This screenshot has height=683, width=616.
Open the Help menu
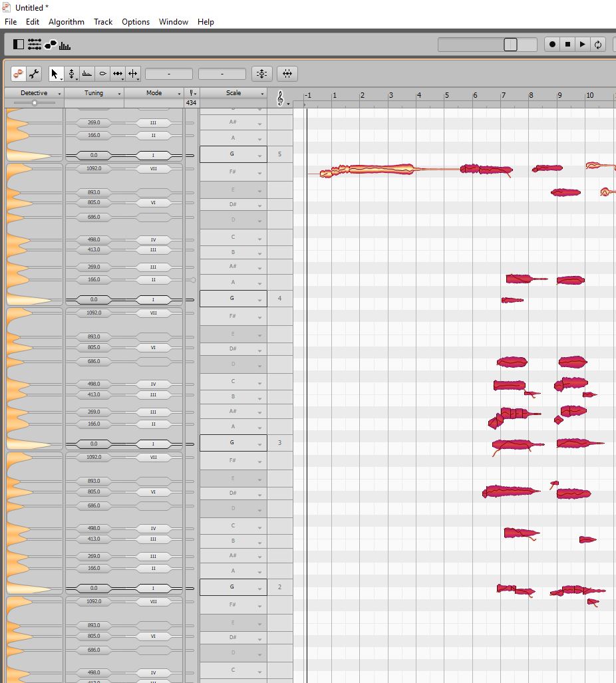coord(206,22)
